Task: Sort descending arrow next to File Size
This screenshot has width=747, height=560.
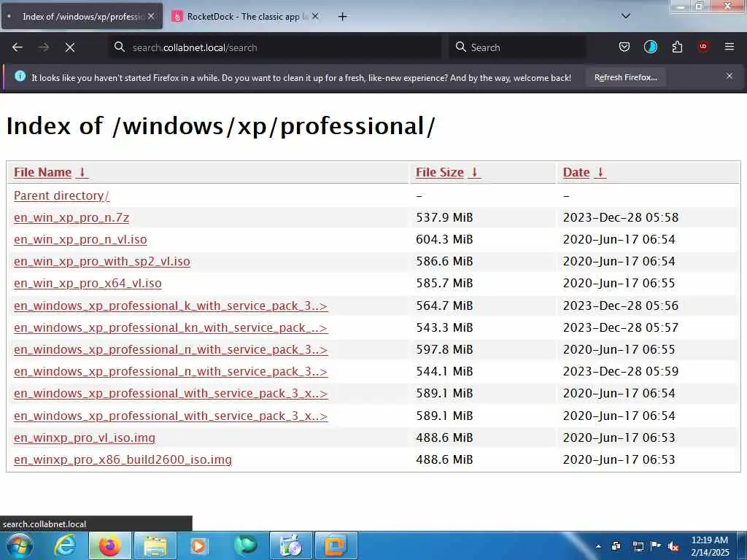Action: coord(474,172)
